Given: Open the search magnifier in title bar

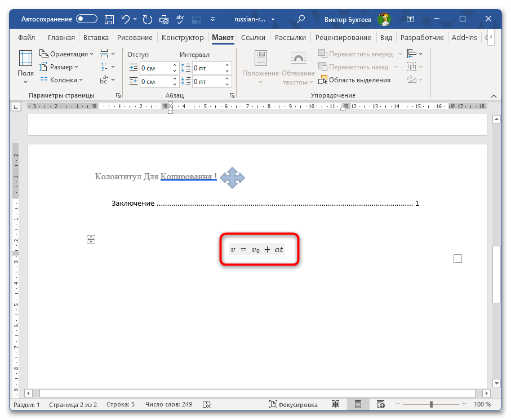Looking at the screenshot, I should pyautogui.click(x=301, y=19).
